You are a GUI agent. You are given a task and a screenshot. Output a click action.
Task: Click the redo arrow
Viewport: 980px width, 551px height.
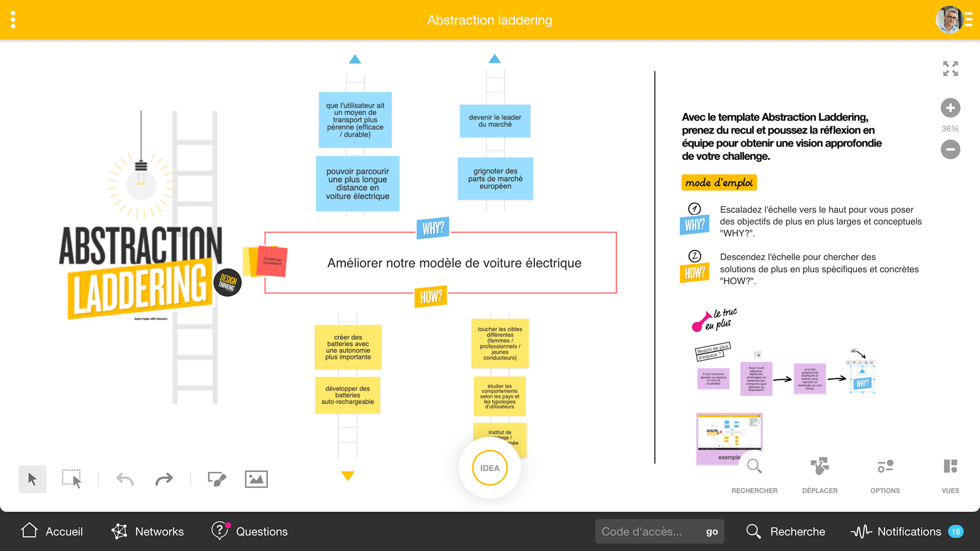pyautogui.click(x=164, y=479)
